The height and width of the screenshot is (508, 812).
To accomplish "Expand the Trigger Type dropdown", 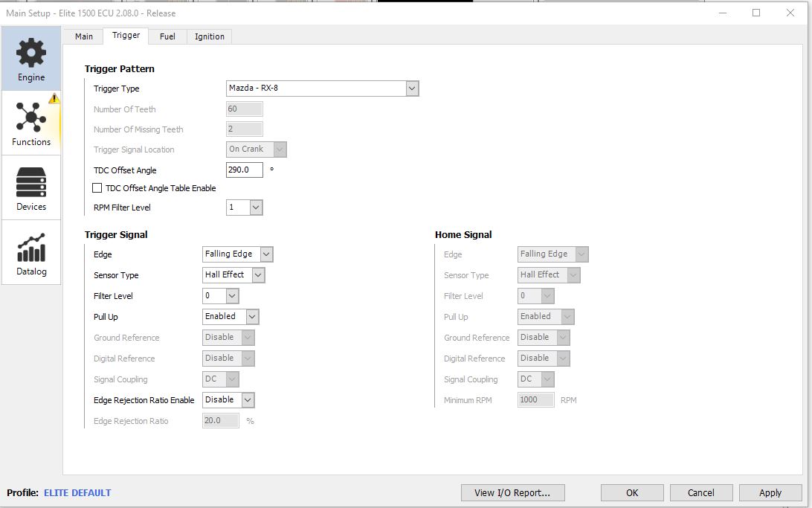I will [x=412, y=89].
